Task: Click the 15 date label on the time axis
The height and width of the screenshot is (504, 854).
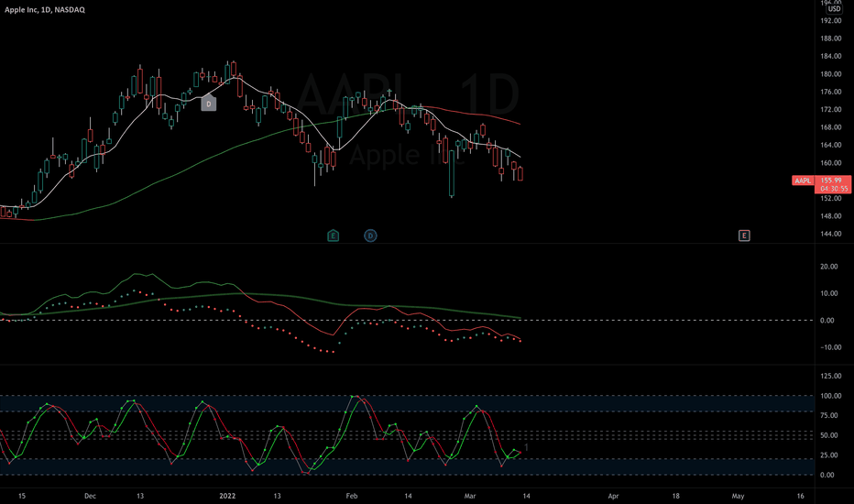Action: tap(22, 496)
